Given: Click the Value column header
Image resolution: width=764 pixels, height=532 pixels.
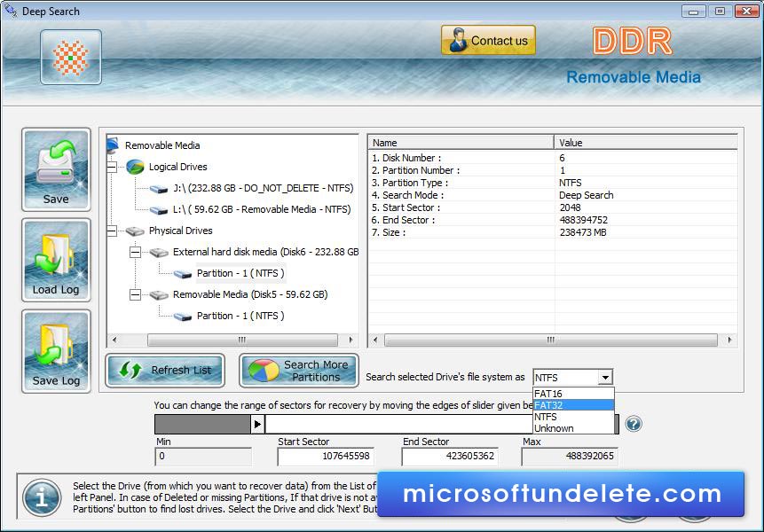Looking at the screenshot, I should coord(646,143).
